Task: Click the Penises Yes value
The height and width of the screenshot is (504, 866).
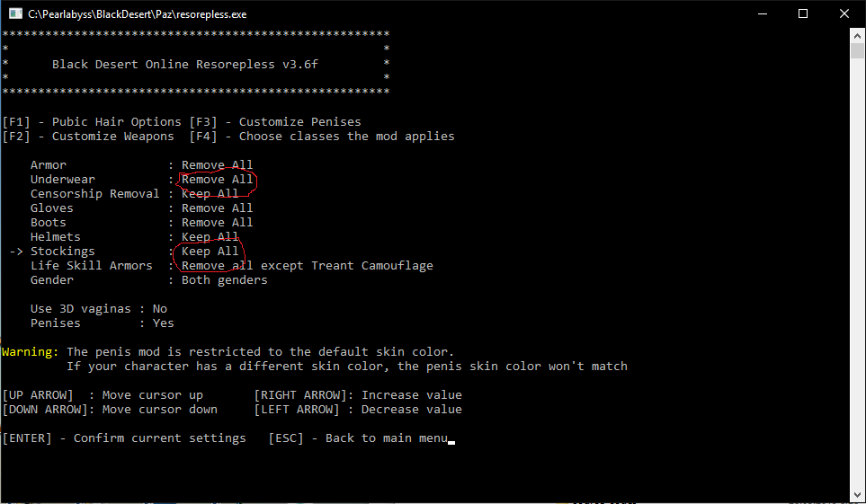Action: click(163, 323)
